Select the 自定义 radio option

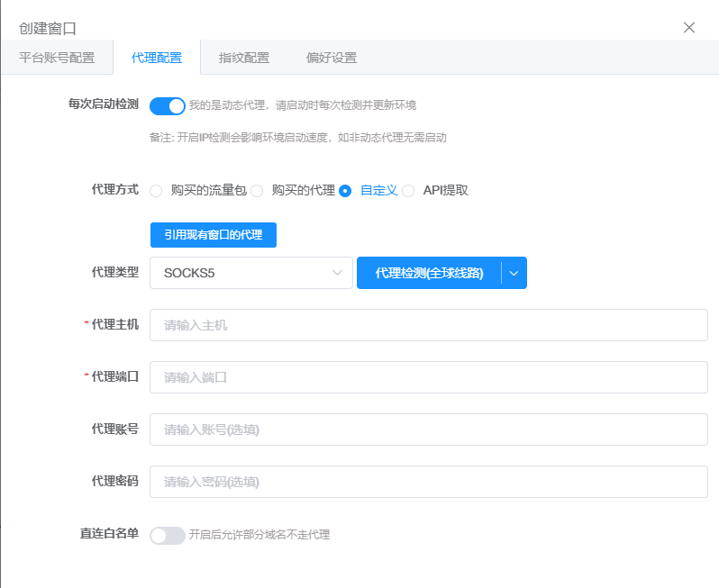[345, 191]
